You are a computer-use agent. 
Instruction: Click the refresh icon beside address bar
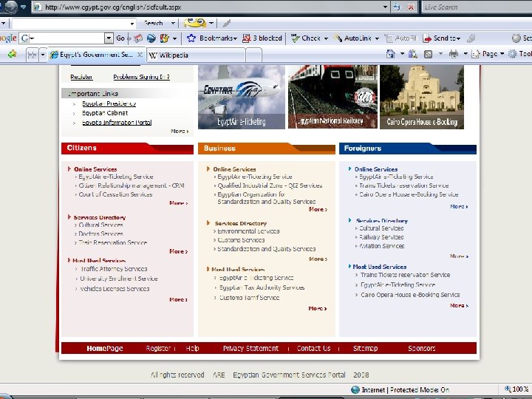point(397,7)
